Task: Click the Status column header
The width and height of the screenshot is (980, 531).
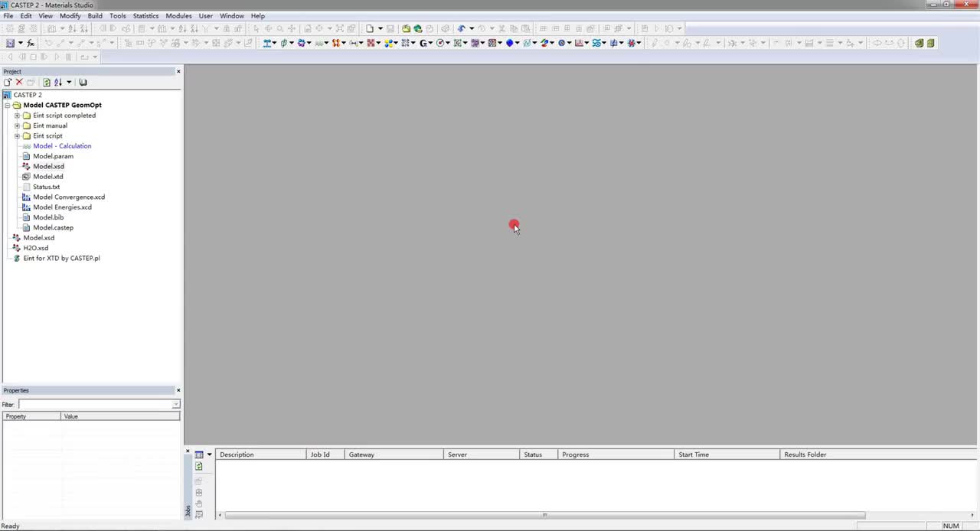Action: point(539,454)
